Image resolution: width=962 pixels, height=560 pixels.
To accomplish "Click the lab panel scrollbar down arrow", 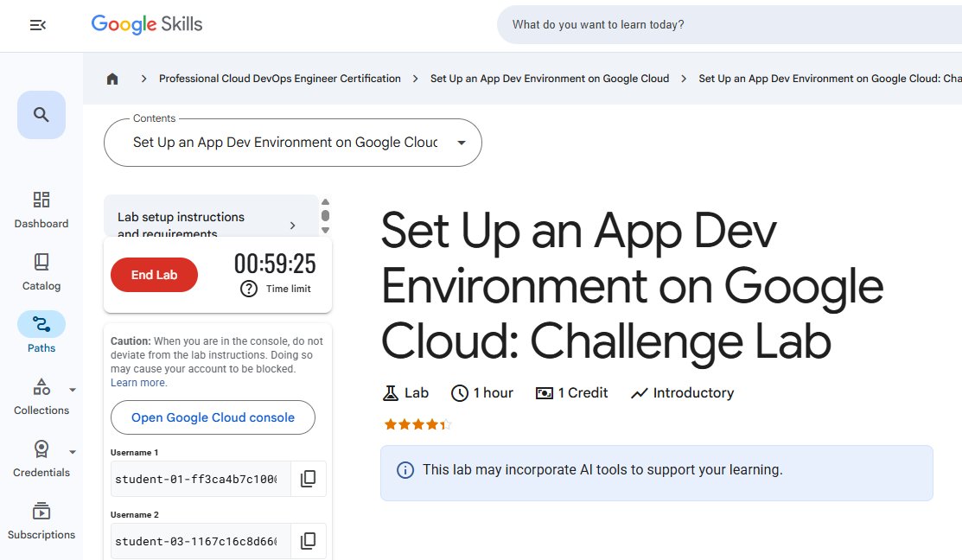I will [326, 231].
